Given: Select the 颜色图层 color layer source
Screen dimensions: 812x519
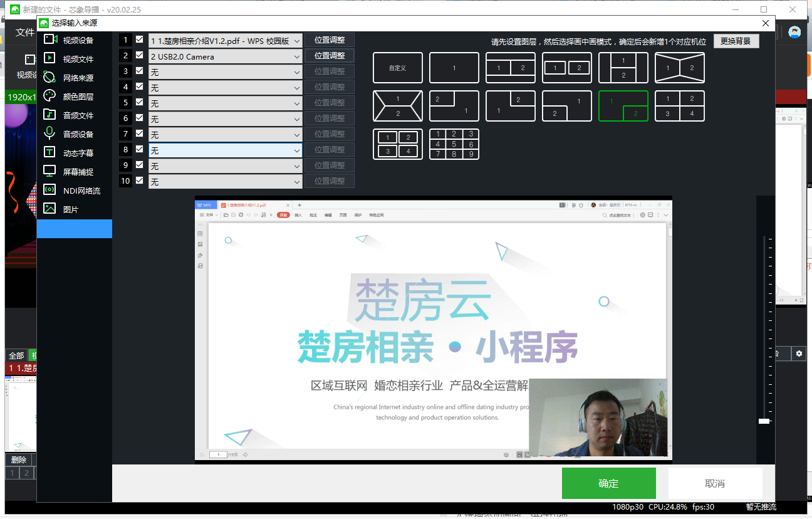Looking at the screenshot, I should [x=75, y=97].
